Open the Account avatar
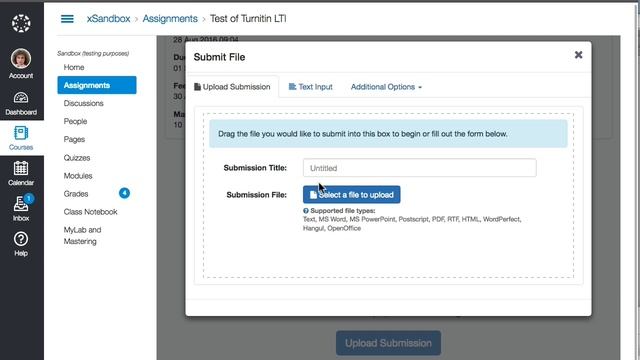The image size is (640, 360). pos(21,58)
